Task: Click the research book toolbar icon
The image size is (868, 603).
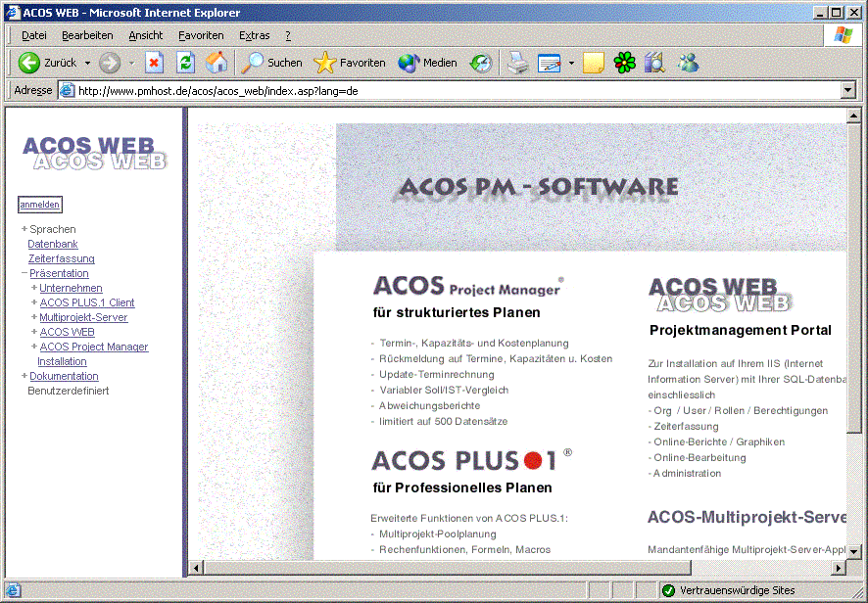Action: point(654,63)
